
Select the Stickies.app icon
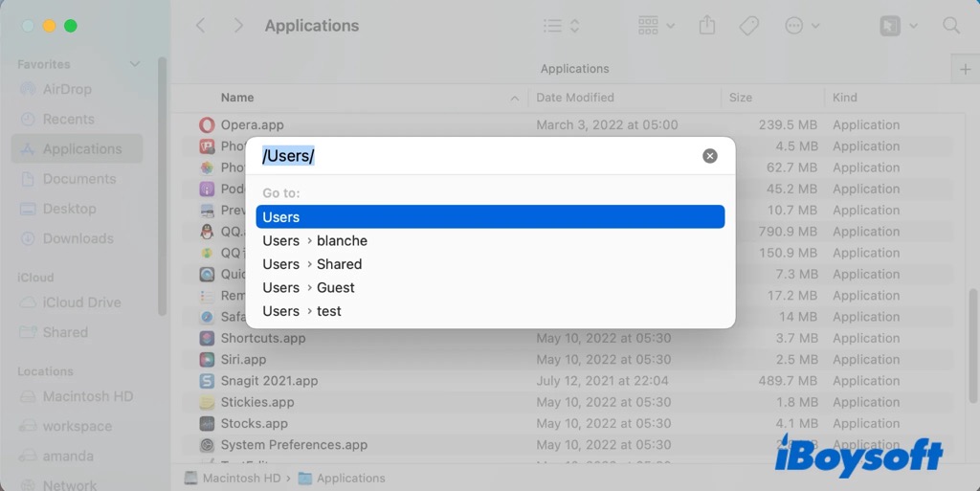[x=207, y=402]
